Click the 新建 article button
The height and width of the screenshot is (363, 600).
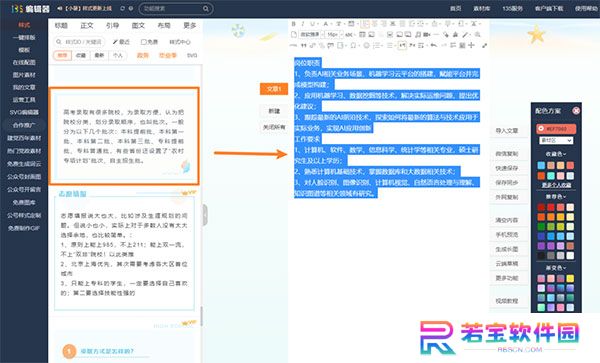pos(274,111)
